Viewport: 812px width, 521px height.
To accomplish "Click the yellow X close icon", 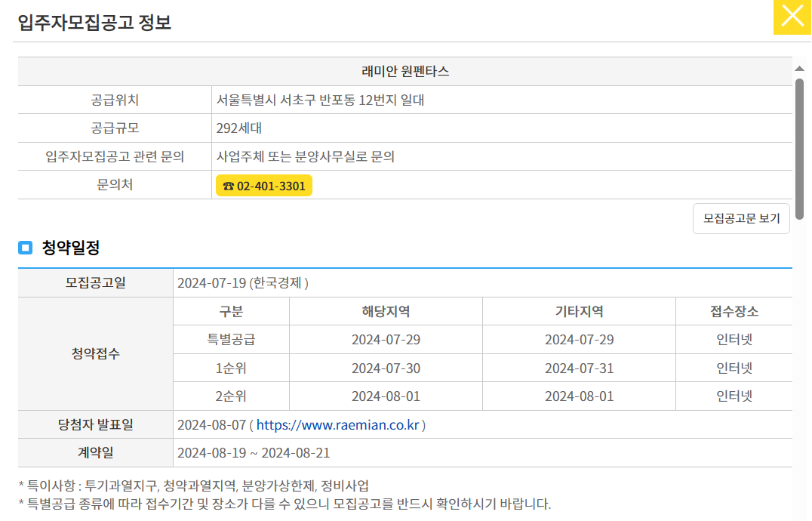I will pos(792,17).
